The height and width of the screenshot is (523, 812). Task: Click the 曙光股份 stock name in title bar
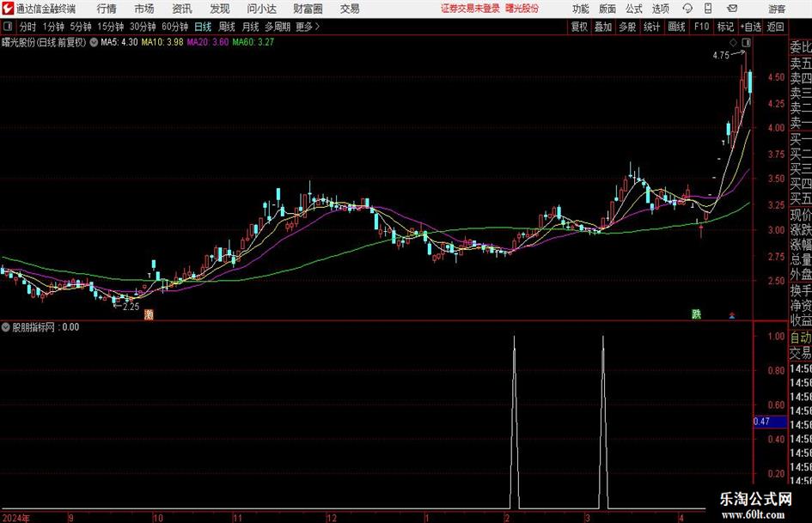(522, 9)
